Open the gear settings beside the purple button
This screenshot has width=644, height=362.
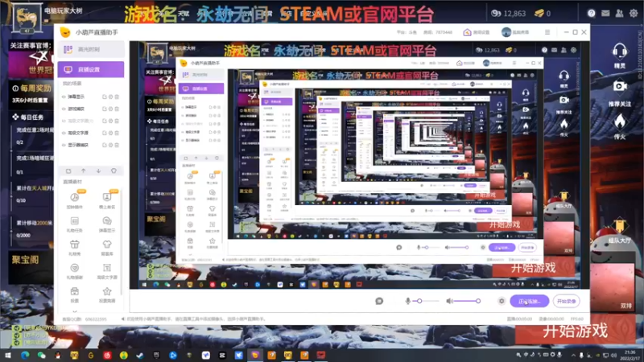(x=502, y=301)
